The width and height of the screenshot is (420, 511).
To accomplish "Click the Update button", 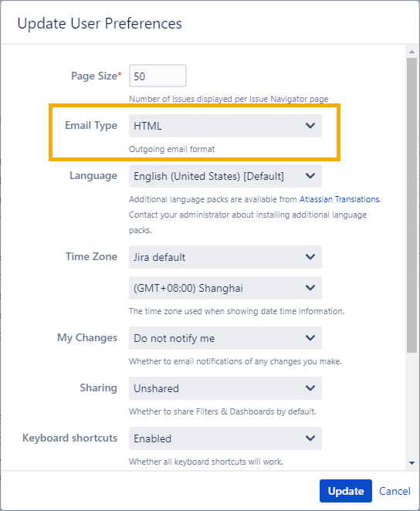I will [346, 491].
